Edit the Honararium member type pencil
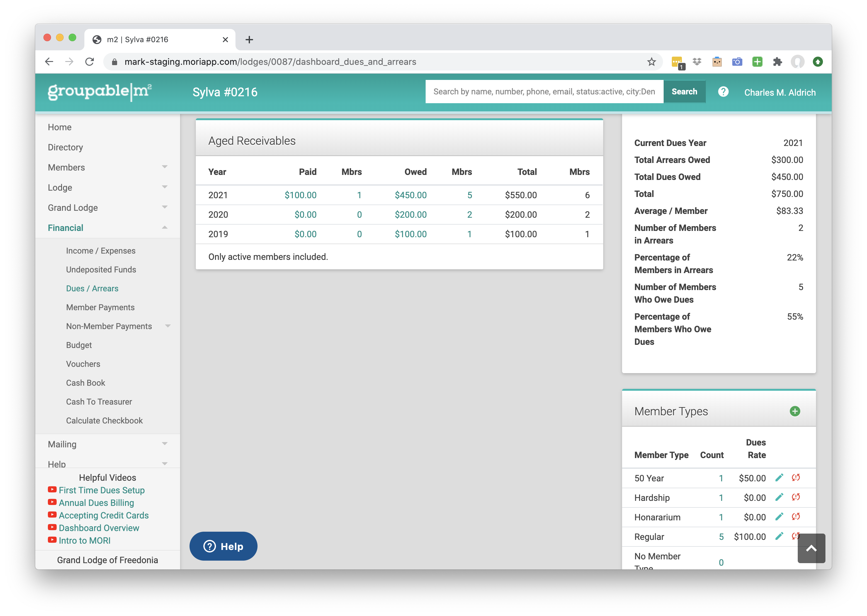Viewport: 867px width, 616px height. (x=779, y=517)
